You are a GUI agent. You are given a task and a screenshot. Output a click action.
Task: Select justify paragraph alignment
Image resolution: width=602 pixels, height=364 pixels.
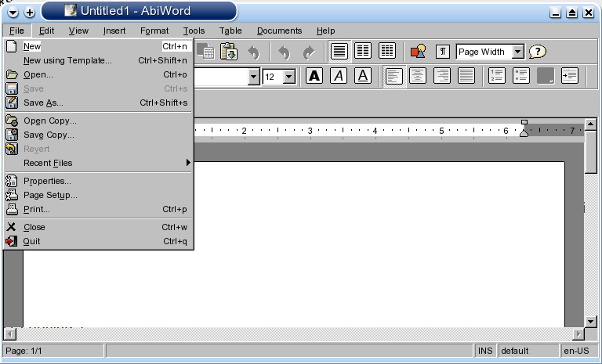(466, 76)
